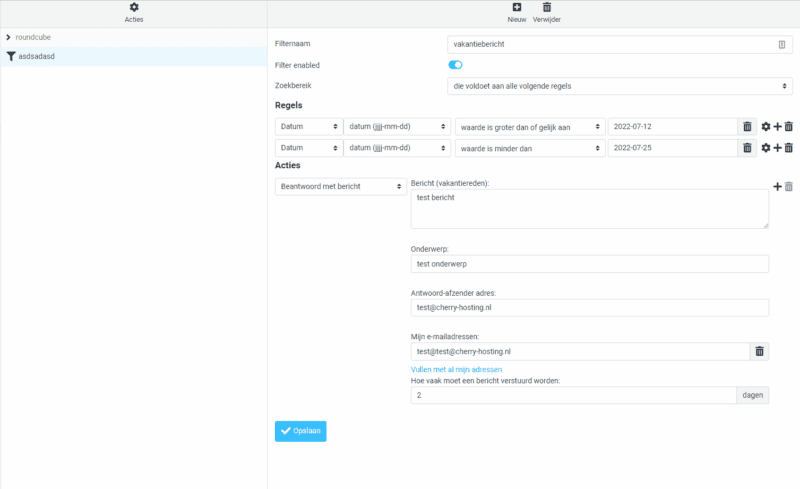800x489 pixels.
Task: Select the asdsadasd filter
Action: [x=36, y=56]
